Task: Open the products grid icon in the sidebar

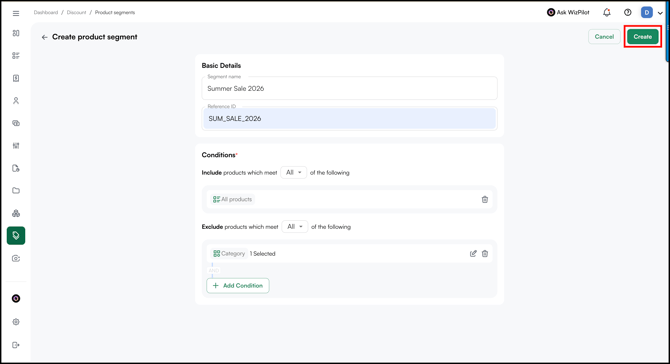Action: click(16, 56)
